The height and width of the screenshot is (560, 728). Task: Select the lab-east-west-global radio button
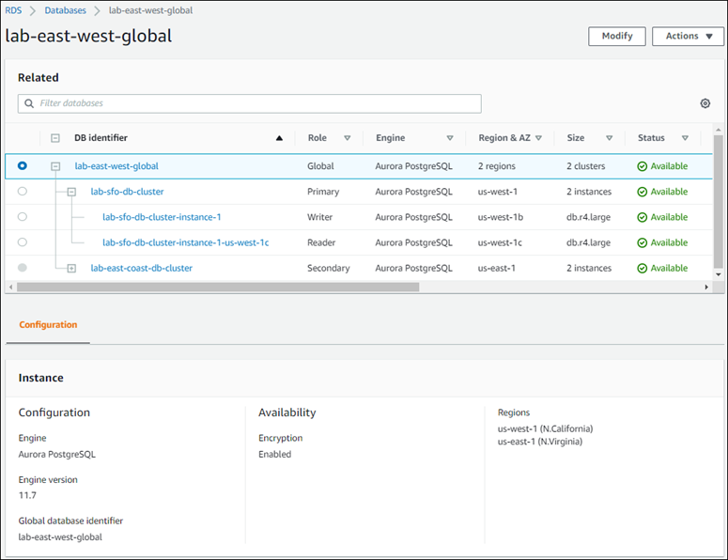[23, 166]
